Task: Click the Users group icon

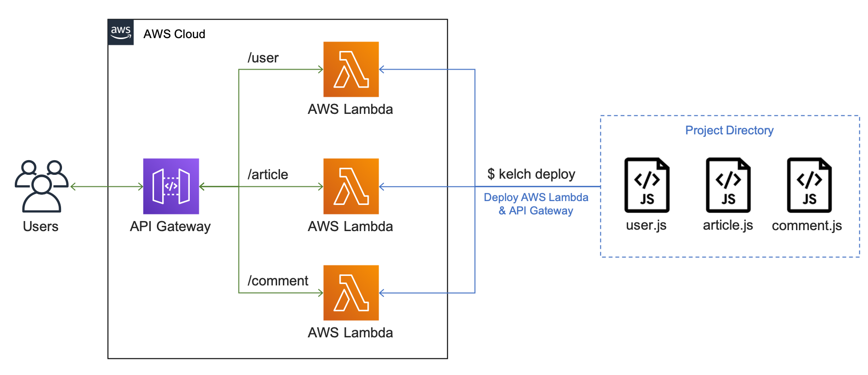Action: (41, 186)
